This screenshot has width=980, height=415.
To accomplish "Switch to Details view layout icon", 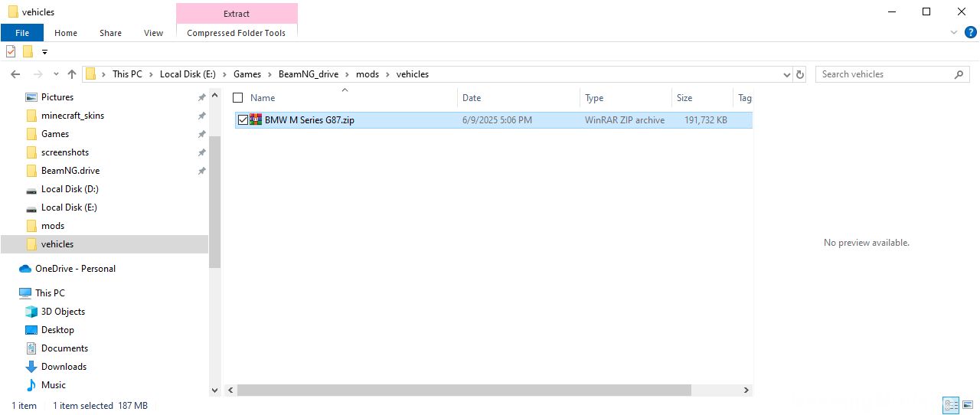I will click(x=952, y=406).
